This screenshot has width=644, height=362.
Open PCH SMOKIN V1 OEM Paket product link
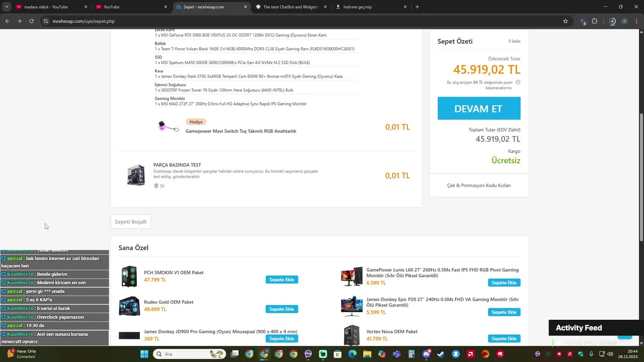174,273
